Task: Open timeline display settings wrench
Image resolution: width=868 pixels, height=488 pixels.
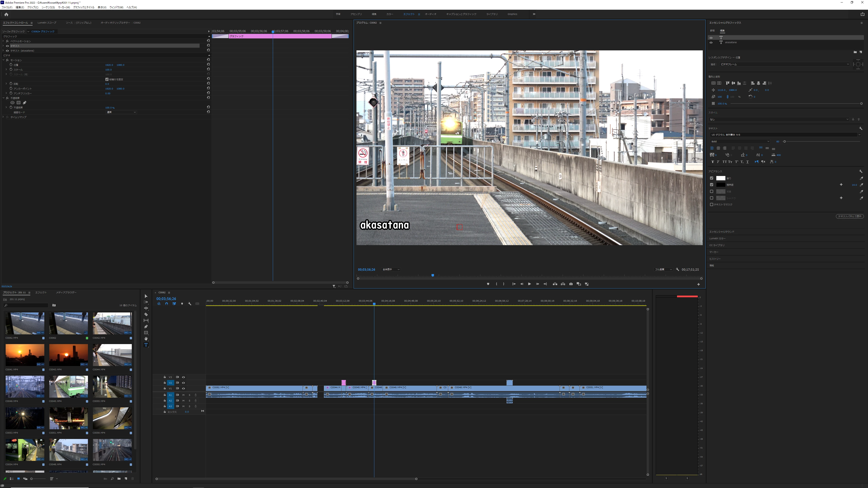Action: click(190, 304)
